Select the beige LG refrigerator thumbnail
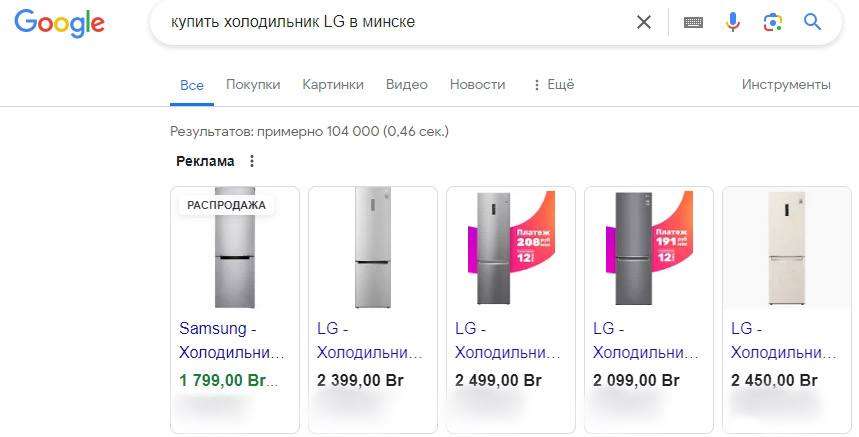Image resolution: width=859 pixels, height=437 pixels. 786,248
